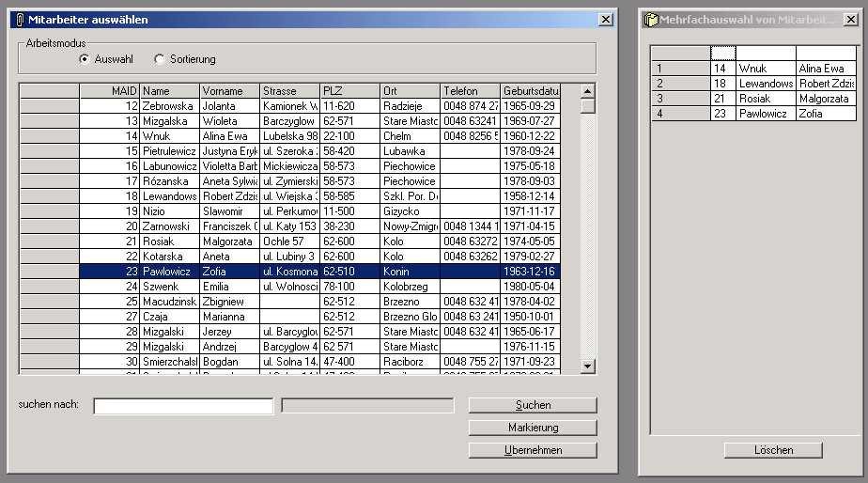
Task: Click the Telefon column header
Action: click(470, 91)
